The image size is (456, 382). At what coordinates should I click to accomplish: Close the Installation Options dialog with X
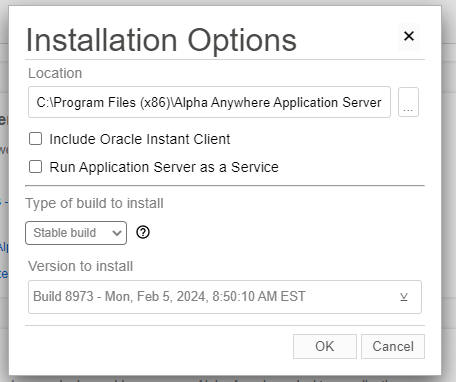[409, 36]
